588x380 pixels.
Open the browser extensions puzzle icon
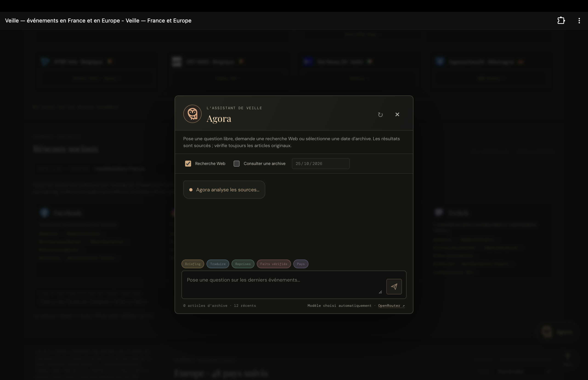[561, 20]
